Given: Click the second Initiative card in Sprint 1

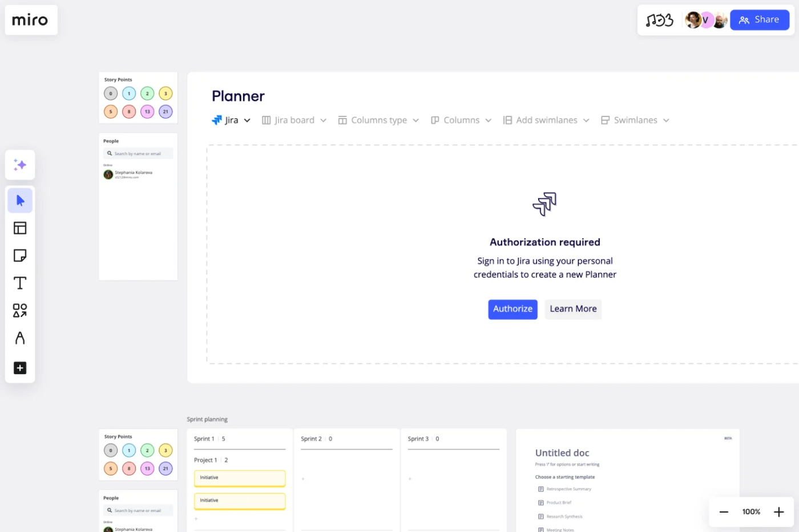Looking at the screenshot, I should pyautogui.click(x=240, y=501).
